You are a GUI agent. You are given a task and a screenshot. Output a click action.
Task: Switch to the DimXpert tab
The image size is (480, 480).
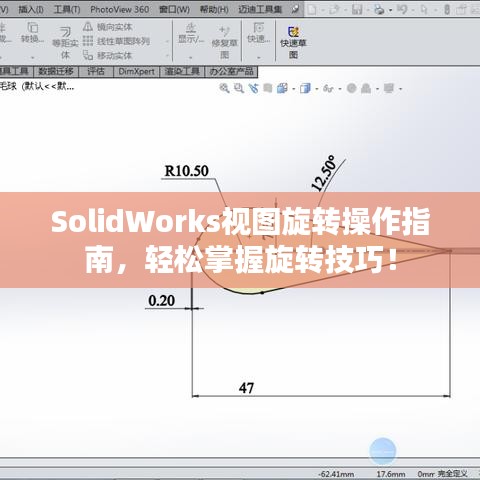point(136,71)
